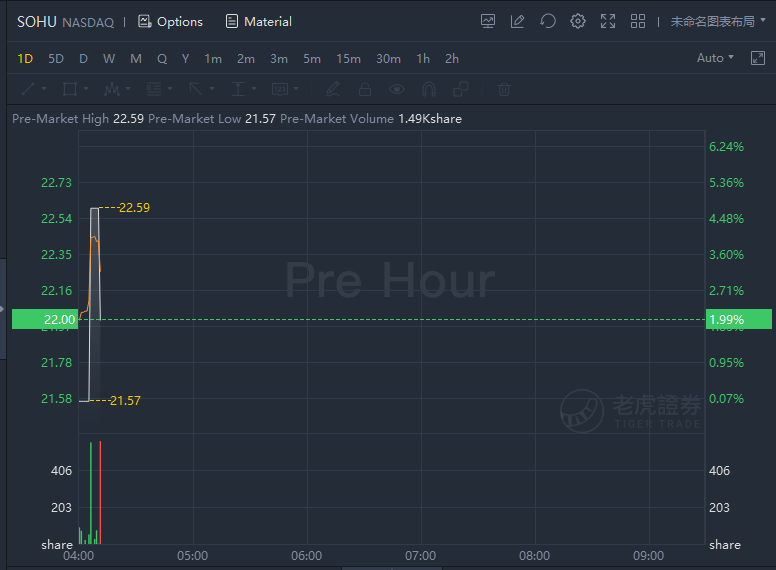
Task: Switch to the Q quarterly timeframe
Action: point(162,59)
